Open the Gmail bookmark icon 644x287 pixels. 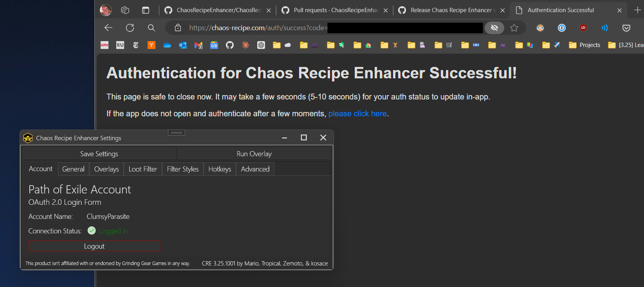tap(198, 45)
